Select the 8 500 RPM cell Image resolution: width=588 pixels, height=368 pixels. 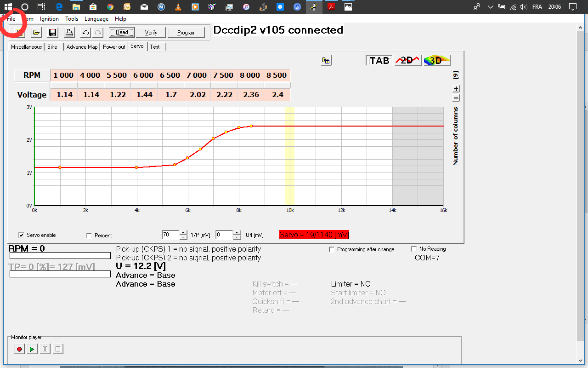(277, 75)
